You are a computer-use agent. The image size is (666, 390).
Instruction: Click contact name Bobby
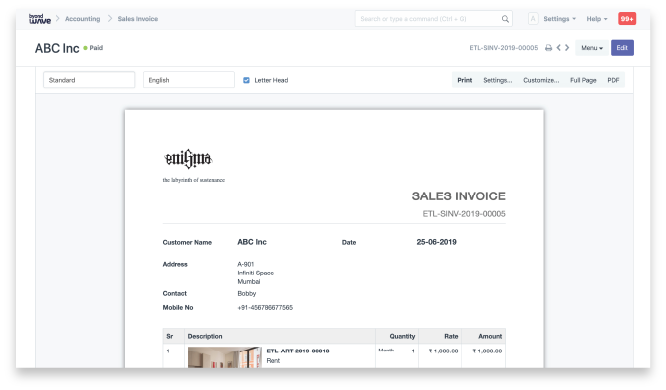coord(247,293)
